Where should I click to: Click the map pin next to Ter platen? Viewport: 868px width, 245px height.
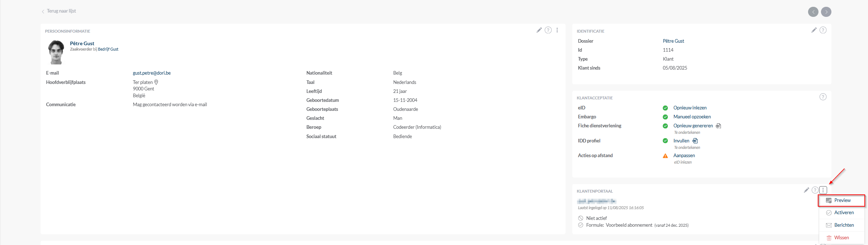156,82
